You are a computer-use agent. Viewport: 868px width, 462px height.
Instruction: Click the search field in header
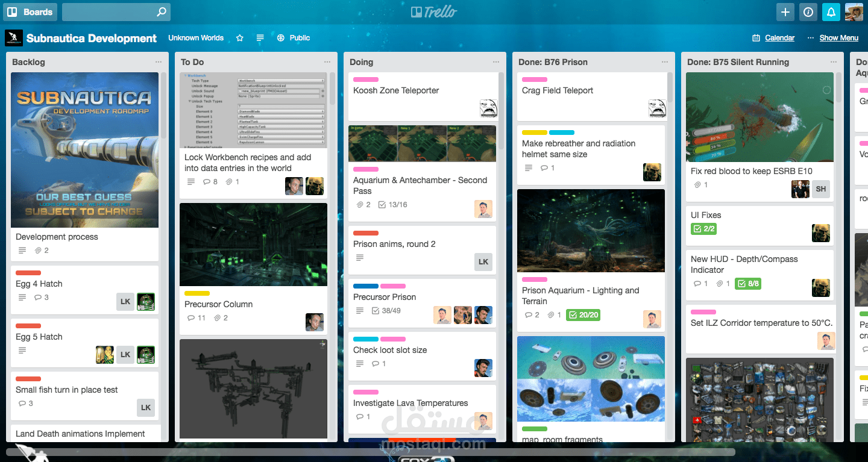(x=116, y=12)
